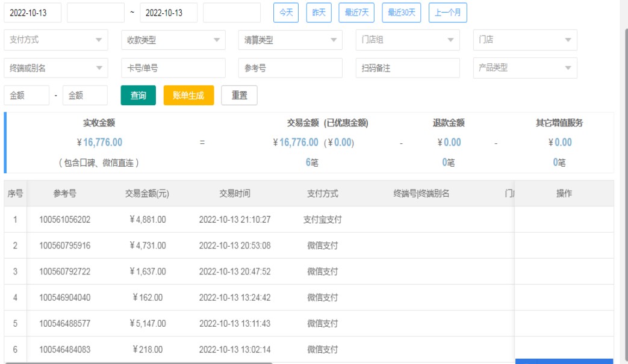
Task: Open the 清算类型 dropdown
Action: 290,40
